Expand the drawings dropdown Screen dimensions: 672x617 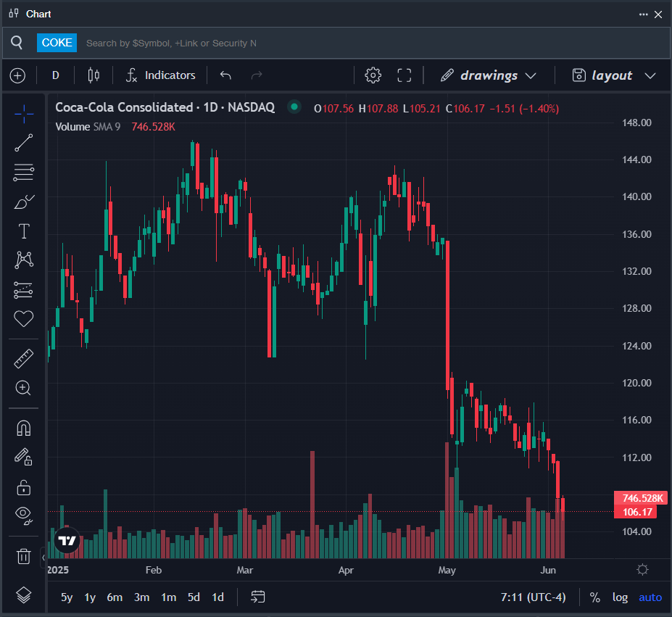(x=488, y=75)
